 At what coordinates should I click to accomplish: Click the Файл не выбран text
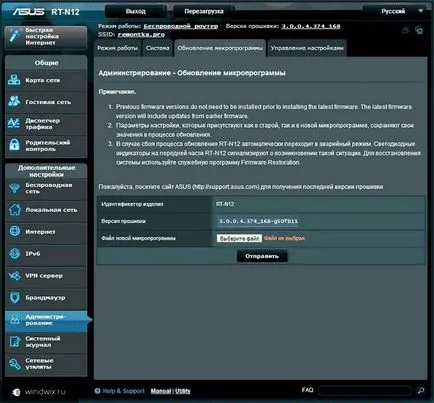(284, 238)
